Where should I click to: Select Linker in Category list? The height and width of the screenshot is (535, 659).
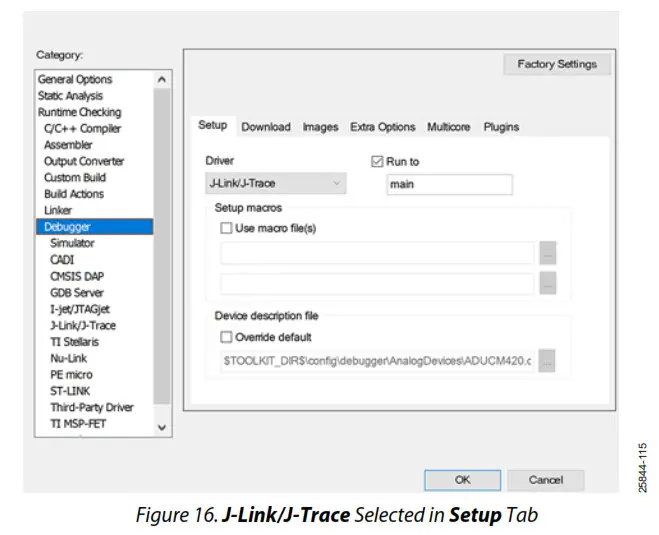[x=58, y=210]
